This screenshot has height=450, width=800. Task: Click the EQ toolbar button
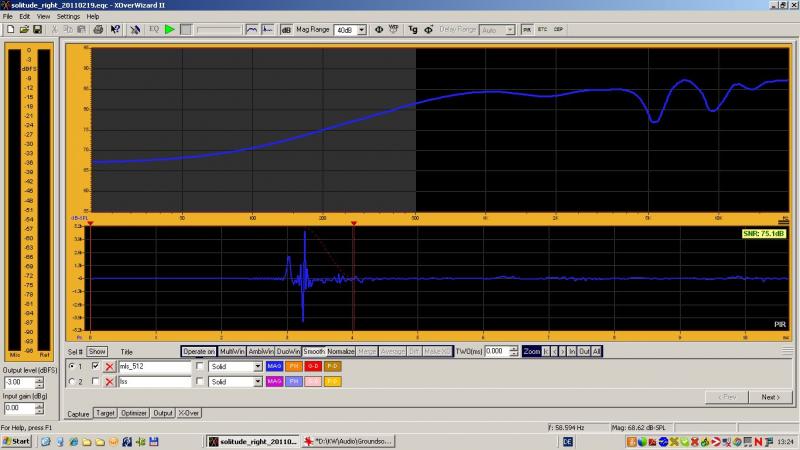click(x=154, y=29)
